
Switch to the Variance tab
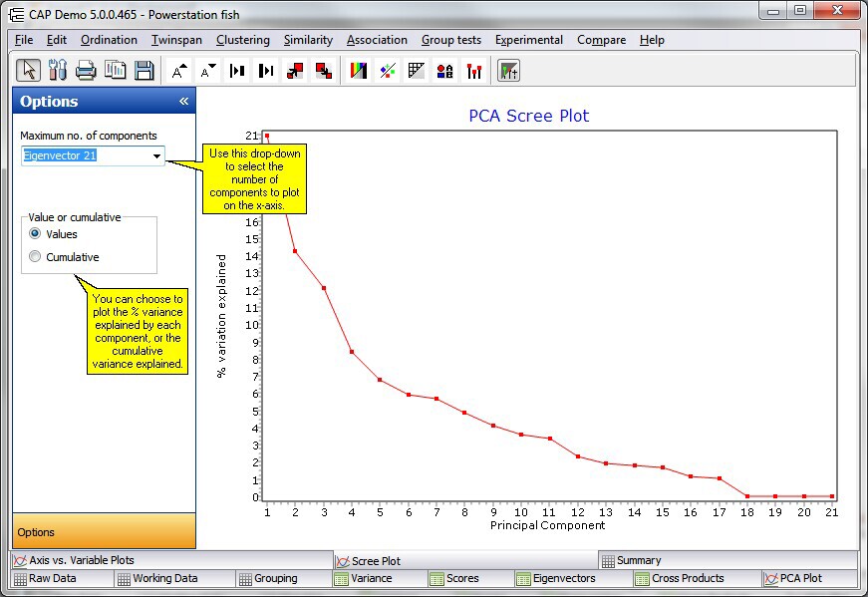click(x=380, y=578)
